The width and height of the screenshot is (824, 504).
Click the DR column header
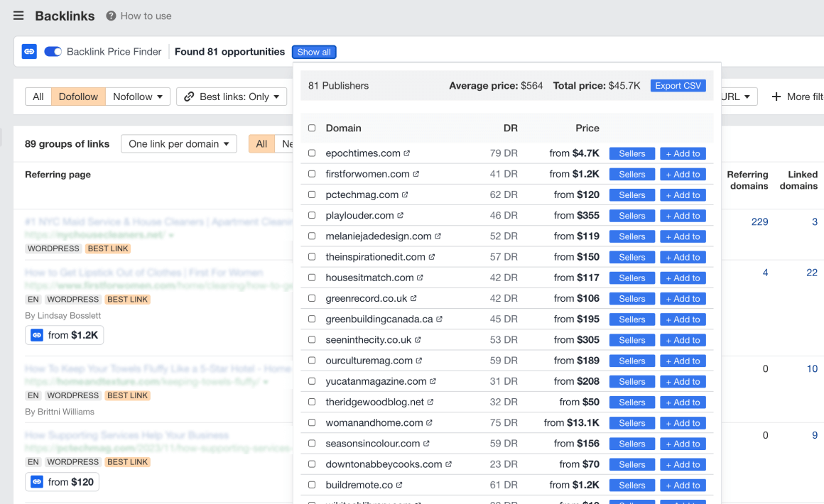pos(511,128)
